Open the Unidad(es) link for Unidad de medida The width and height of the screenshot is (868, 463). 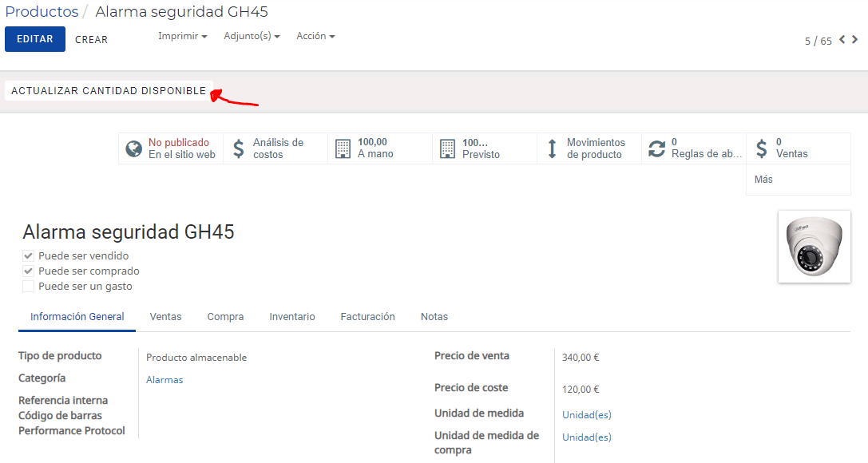(x=587, y=415)
